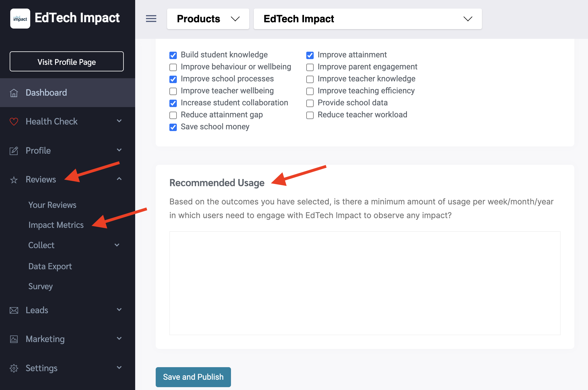Open Your Reviews submenu item

tap(52, 205)
